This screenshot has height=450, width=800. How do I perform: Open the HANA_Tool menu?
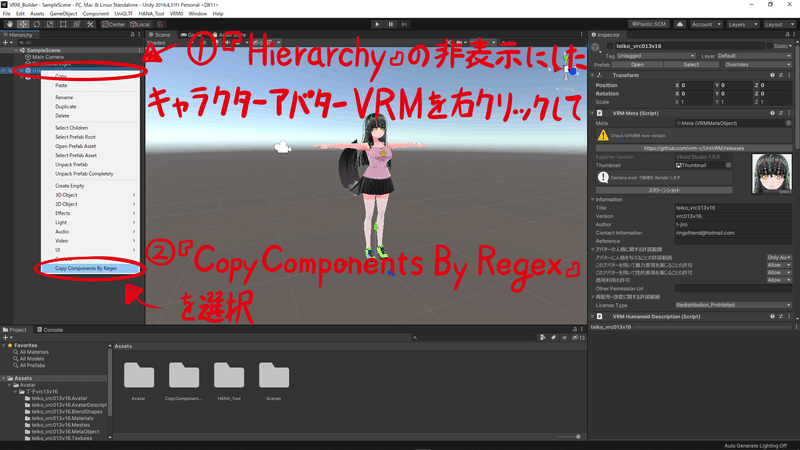pyautogui.click(x=151, y=14)
